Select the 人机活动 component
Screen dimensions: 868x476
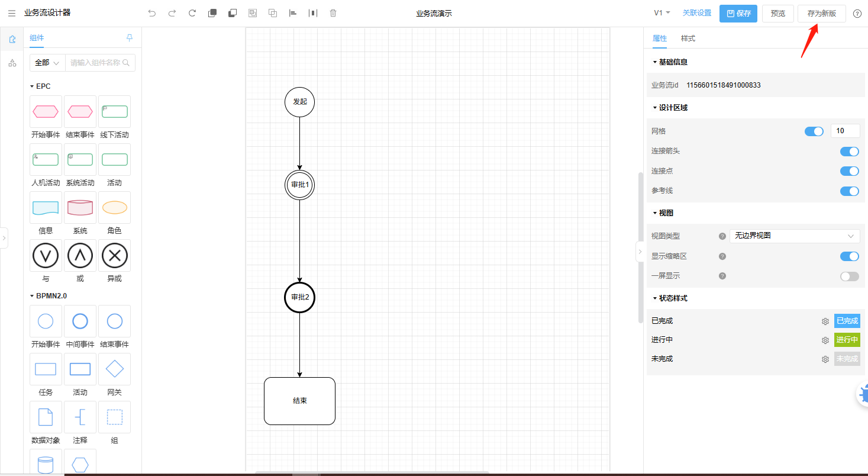[46, 159]
